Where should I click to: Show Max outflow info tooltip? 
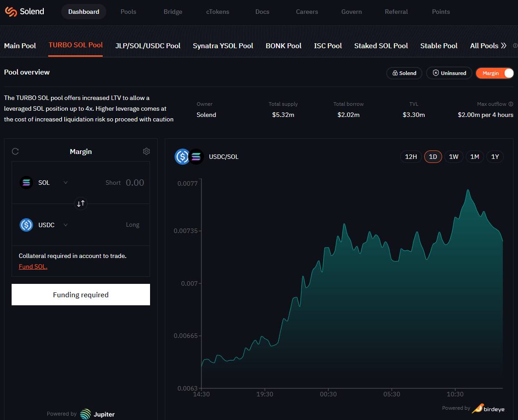pyautogui.click(x=511, y=104)
